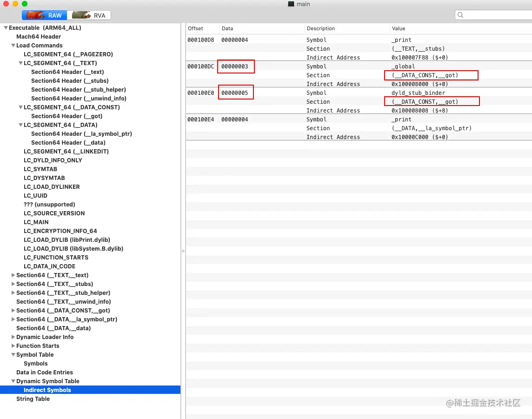Click the dyld_stub_binder symbol value
The image size is (532, 419).
(419, 93)
